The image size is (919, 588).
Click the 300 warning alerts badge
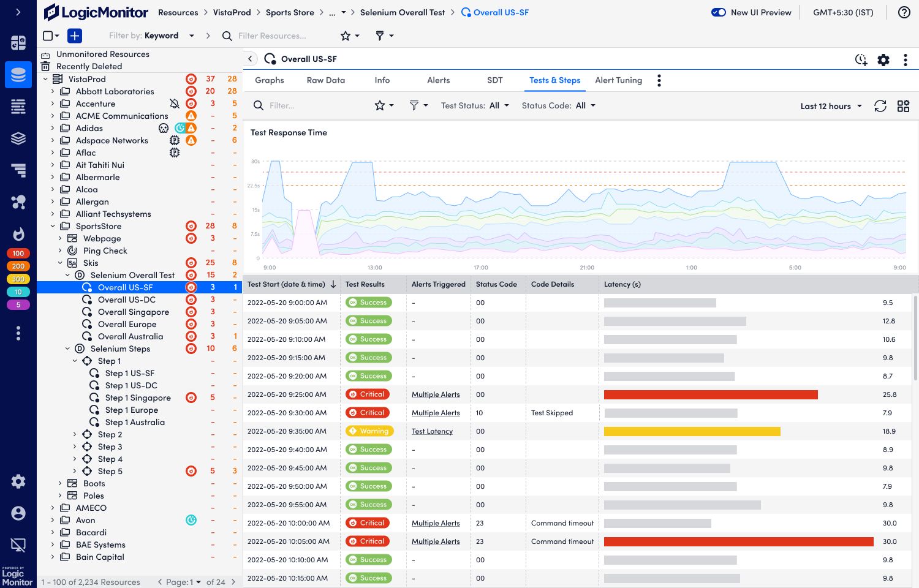(x=18, y=279)
